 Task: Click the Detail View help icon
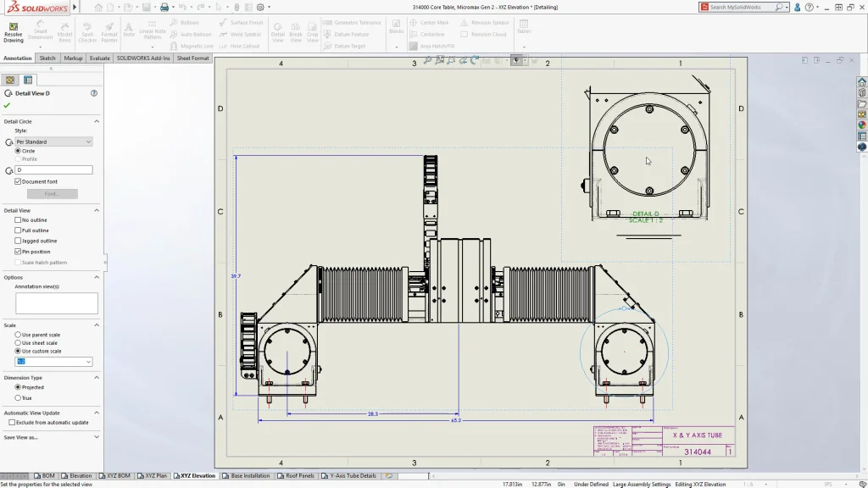click(x=94, y=93)
